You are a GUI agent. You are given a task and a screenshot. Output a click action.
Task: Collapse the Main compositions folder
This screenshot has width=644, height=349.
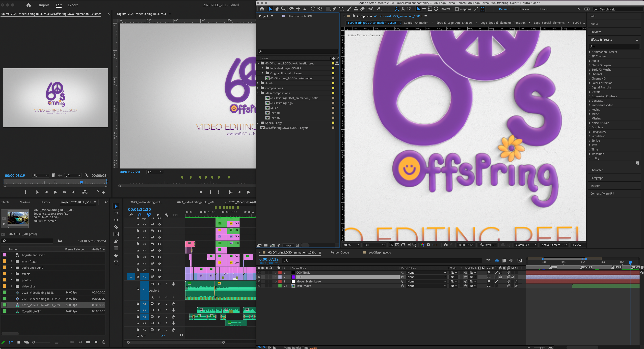258,93
